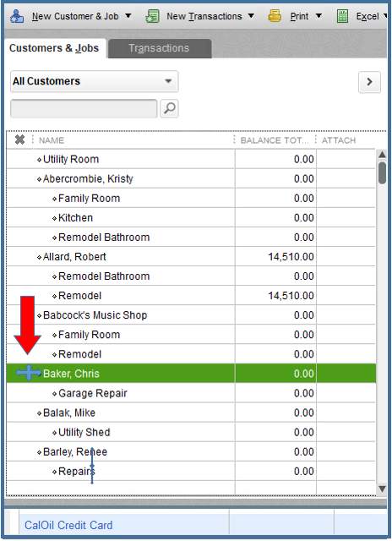Click the New Transactions icon
Image resolution: width=392 pixels, height=541 pixels.
pos(152,16)
